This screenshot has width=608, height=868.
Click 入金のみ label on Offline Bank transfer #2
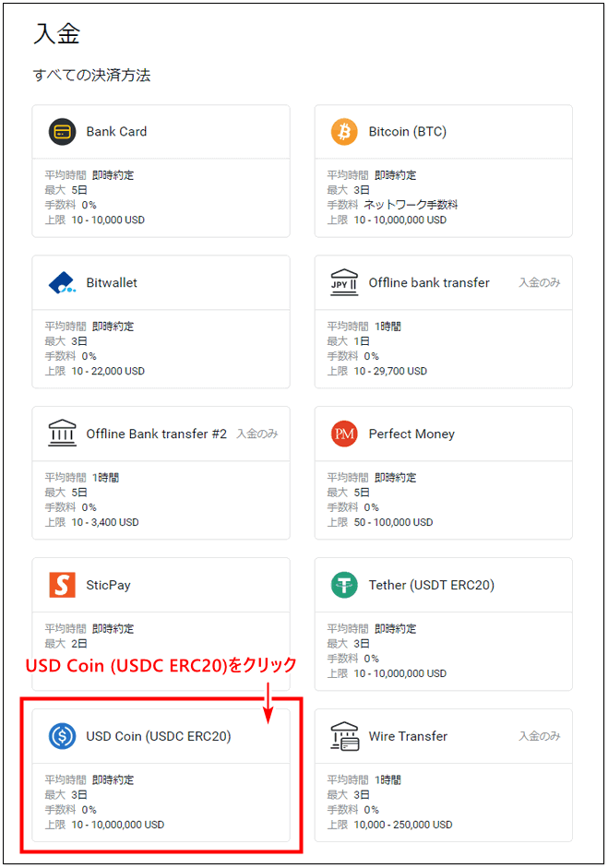256,434
